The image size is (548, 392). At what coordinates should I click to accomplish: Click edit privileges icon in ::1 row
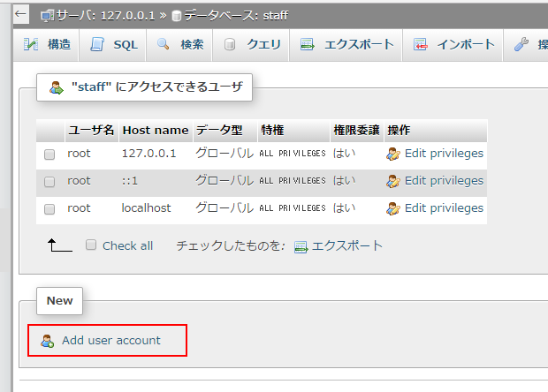point(393,181)
